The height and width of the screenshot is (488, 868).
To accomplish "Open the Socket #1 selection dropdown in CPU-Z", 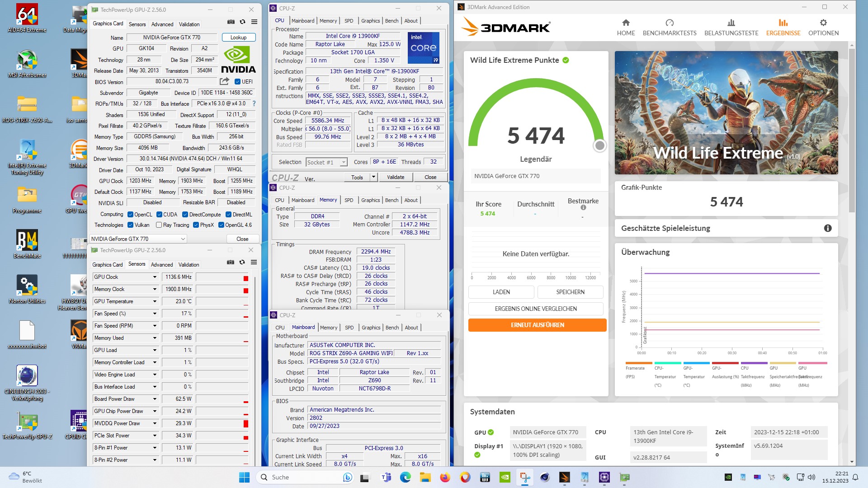I will point(326,162).
